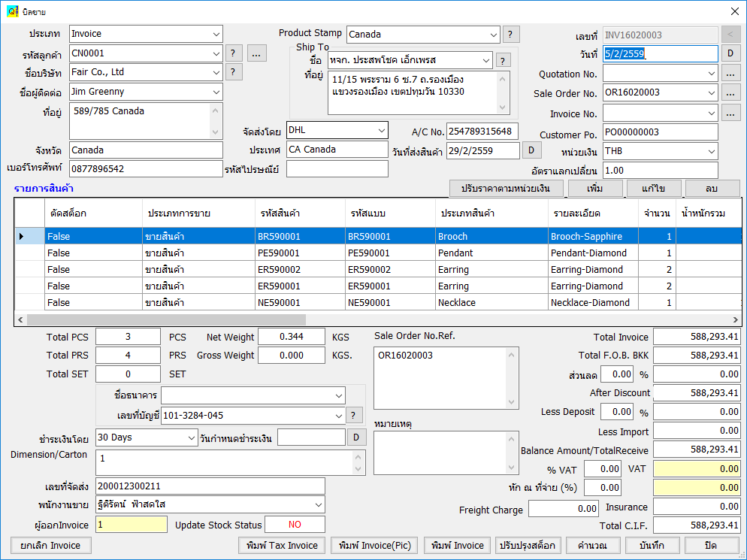The width and height of the screenshot is (747, 560).
Task: Open date picker 'D' next to invoice date
Action: (x=730, y=53)
